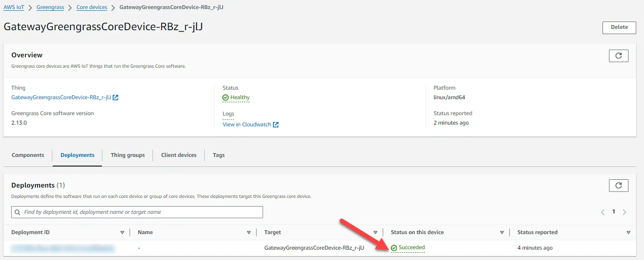Sort by Name column arrow
This screenshot has width=644, height=260.
tap(249, 232)
